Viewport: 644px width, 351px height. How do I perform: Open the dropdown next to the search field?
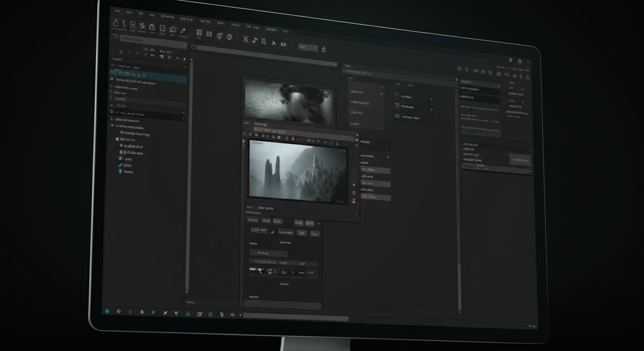(184, 45)
